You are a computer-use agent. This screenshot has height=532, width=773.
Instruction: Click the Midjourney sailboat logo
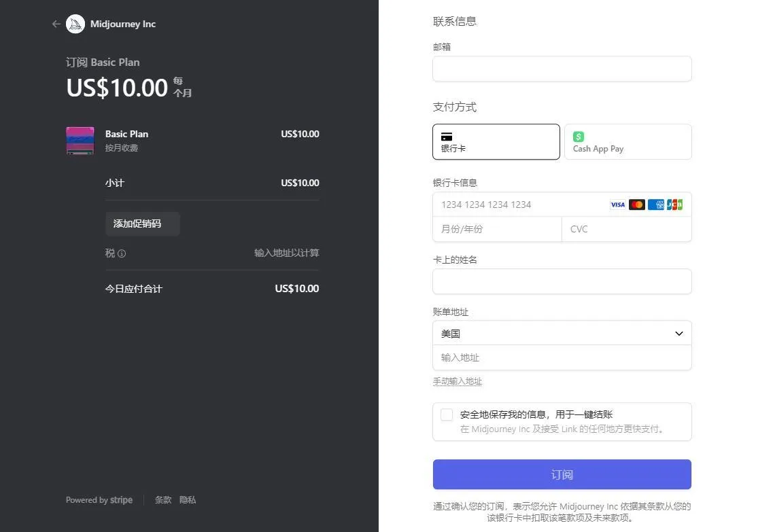point(75,24)
